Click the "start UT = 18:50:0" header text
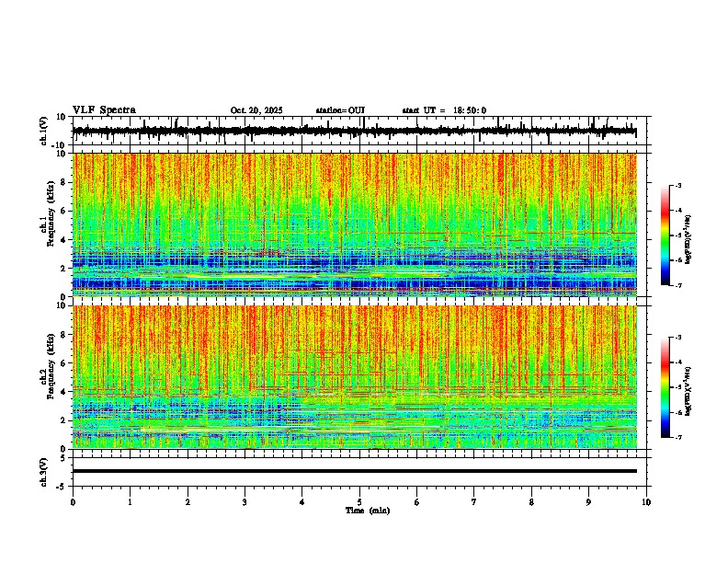Viewport: 728px width, 563px height. click(444, 110)
